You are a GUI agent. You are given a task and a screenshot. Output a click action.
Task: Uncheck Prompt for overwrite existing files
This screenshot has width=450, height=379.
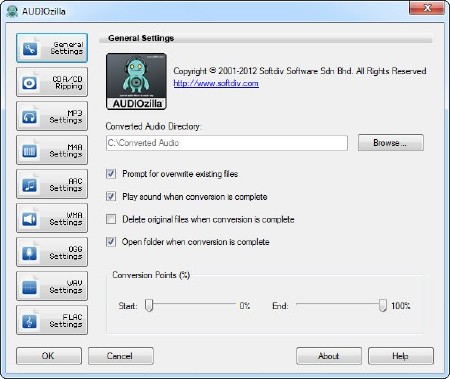coord(111,174)
